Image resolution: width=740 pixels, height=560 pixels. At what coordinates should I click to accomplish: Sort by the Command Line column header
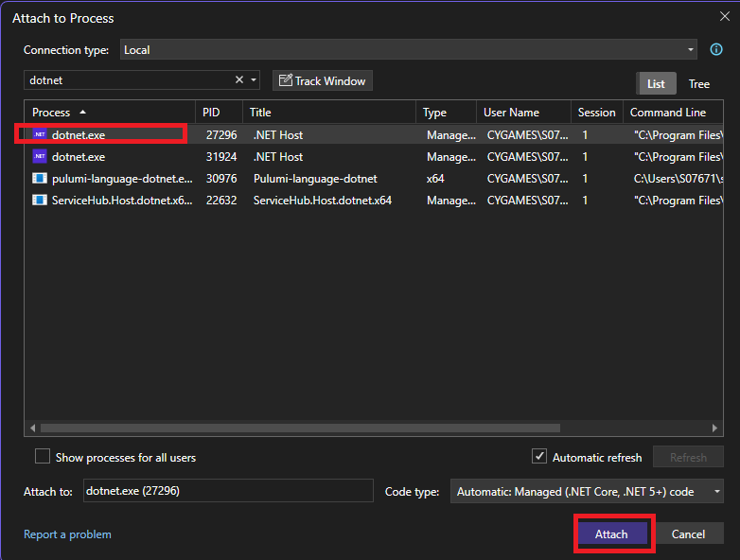point(674,113)
